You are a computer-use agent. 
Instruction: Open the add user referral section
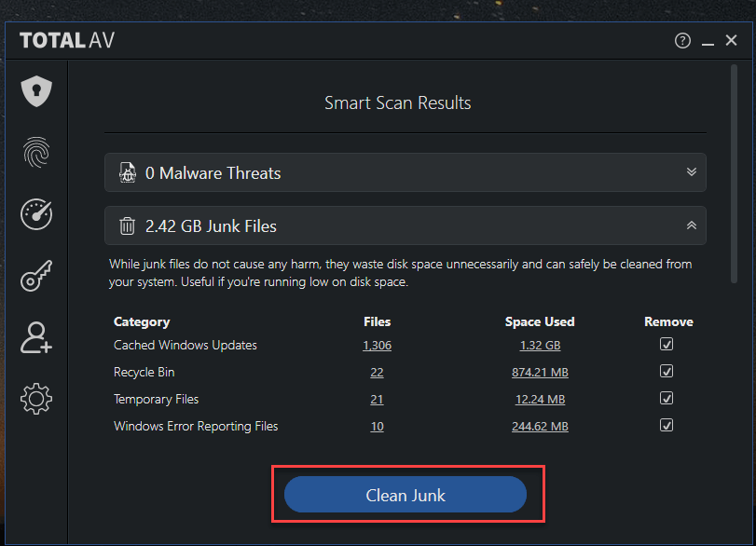(36, 337)
